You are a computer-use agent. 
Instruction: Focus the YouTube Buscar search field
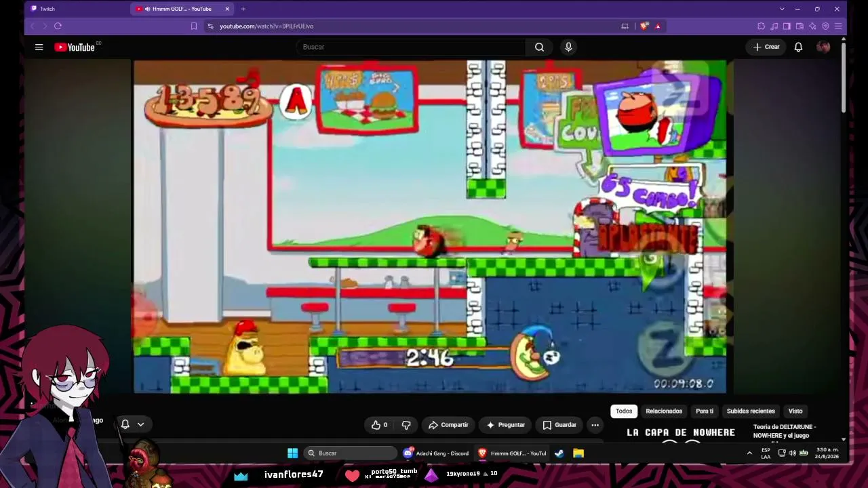[x=411, y=47]
